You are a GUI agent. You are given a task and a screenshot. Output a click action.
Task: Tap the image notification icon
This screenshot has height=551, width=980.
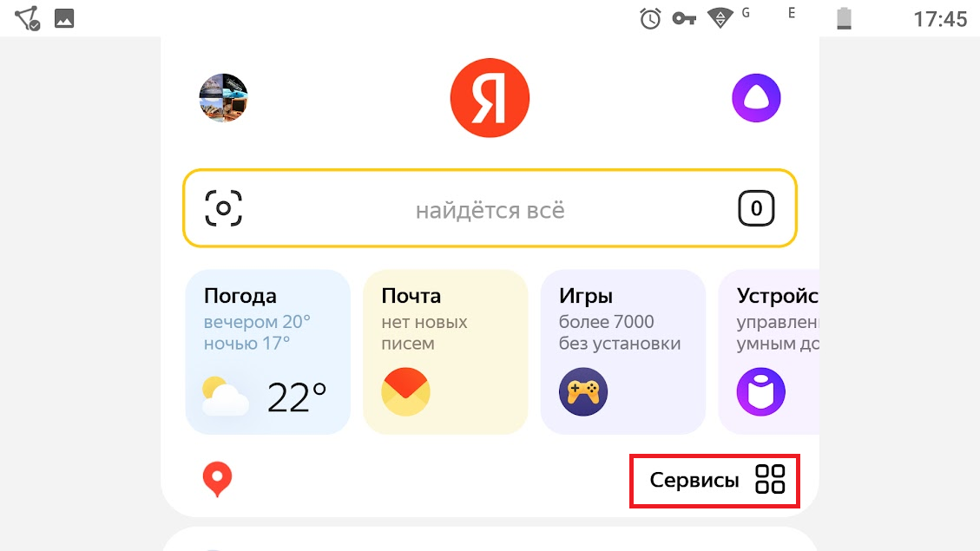click(x=64, y=18)
